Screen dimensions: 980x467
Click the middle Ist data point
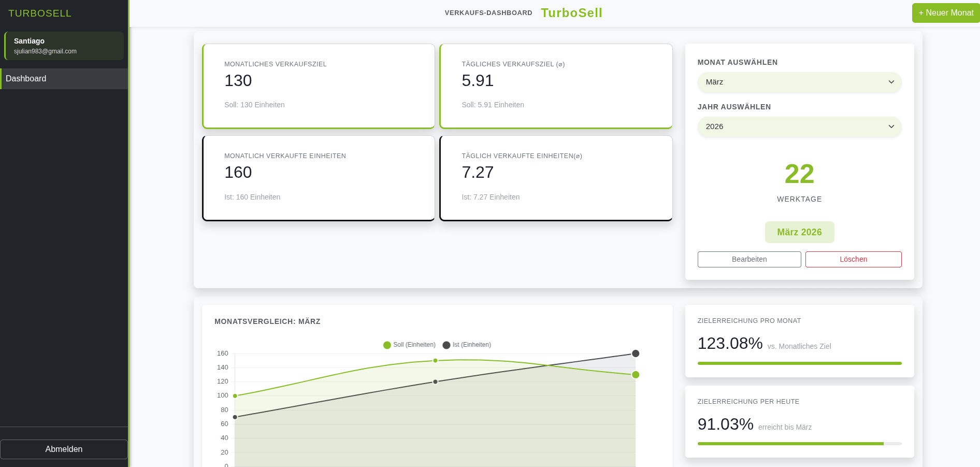click(435, 382)
